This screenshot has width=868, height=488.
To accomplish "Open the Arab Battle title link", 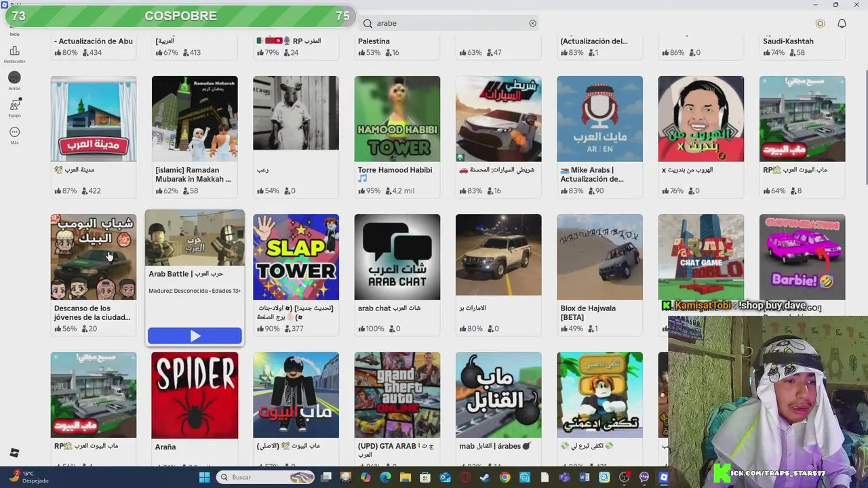I will [186, 274].
